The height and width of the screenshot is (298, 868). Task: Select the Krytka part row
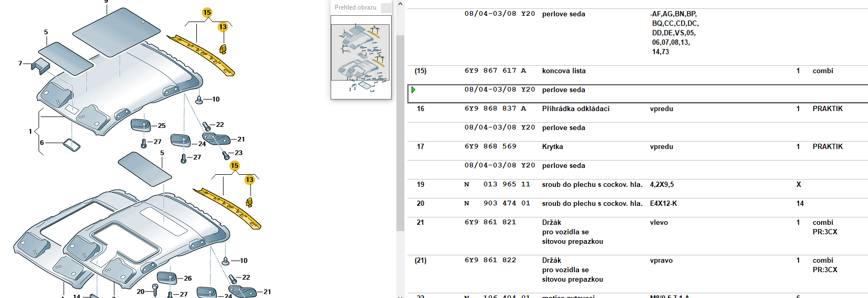(552, 147)
